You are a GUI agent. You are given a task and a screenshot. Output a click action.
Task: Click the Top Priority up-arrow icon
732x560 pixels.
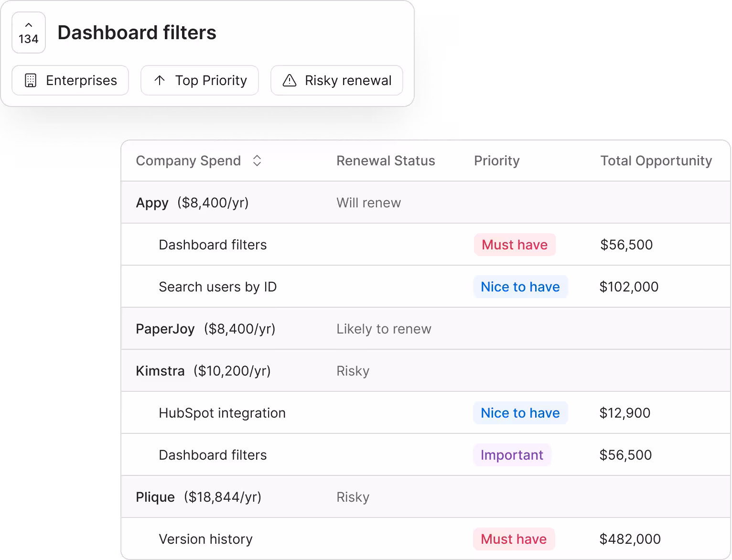point(160,80)
